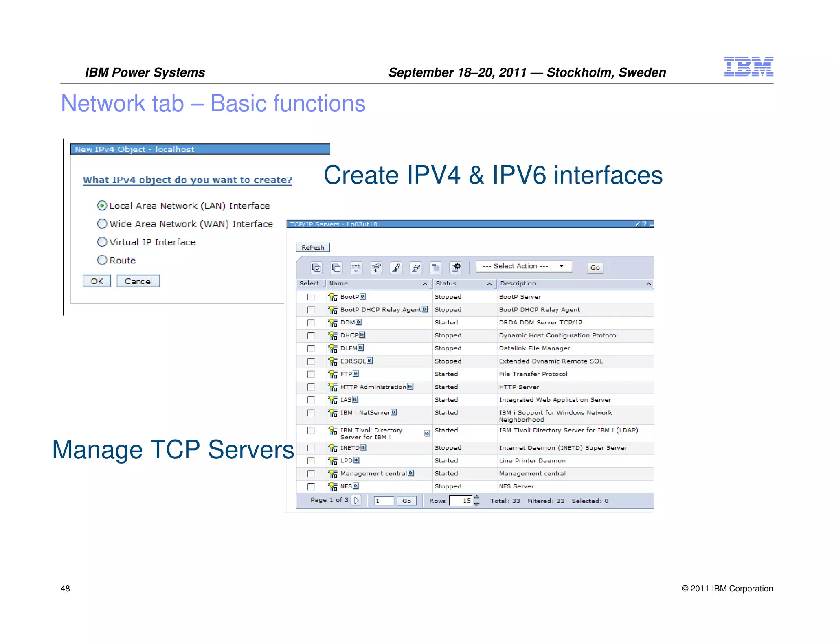The image size is (834, 644).
Task: Click the page number input field
Action: [x=384, y=501]
